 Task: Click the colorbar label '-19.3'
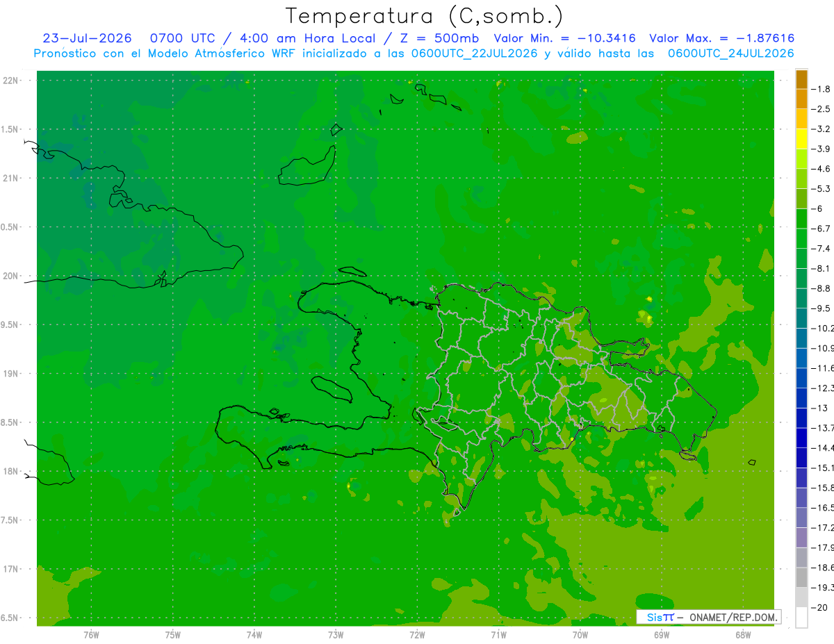click(823, 588)
